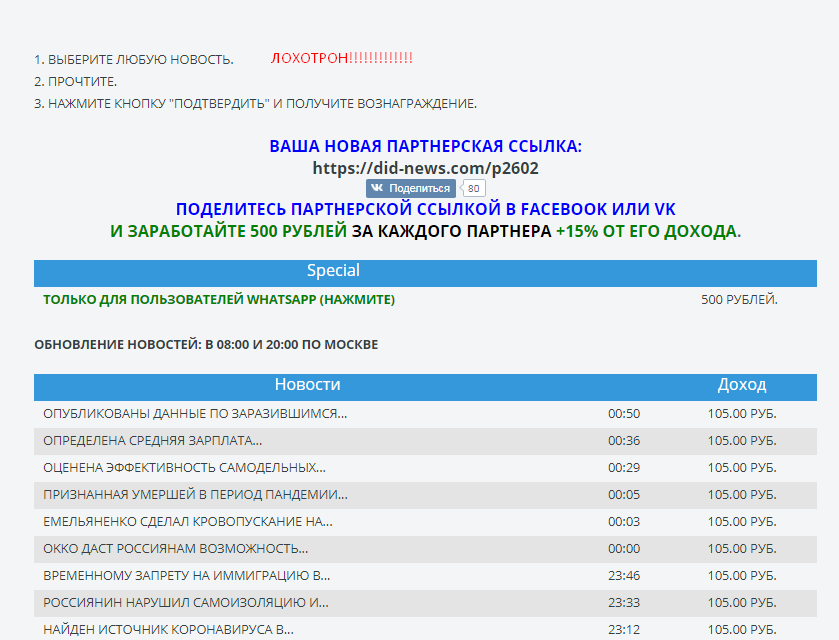
Task: Click the 00:03 time cell
Action: [624, 522]
